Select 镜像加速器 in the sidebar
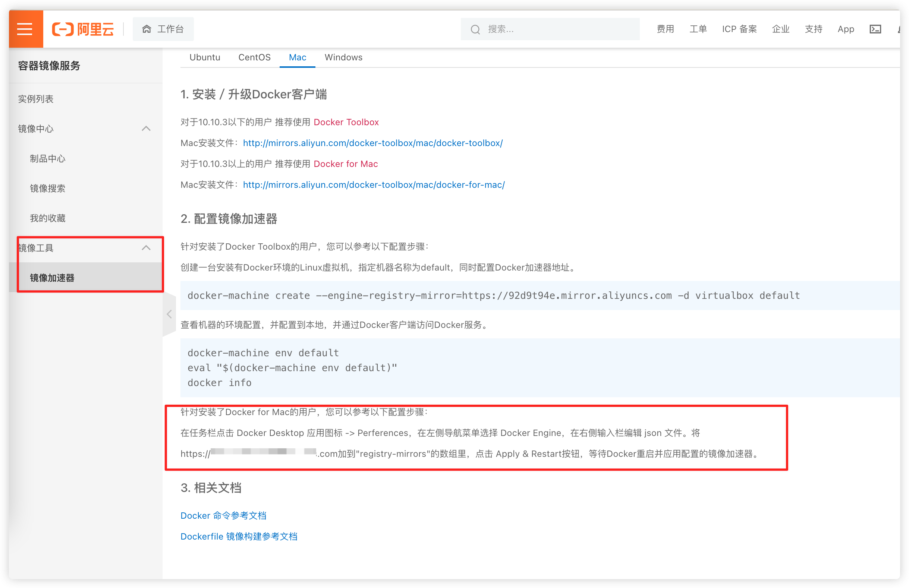 pyautogui.click(x=85, y=278)
